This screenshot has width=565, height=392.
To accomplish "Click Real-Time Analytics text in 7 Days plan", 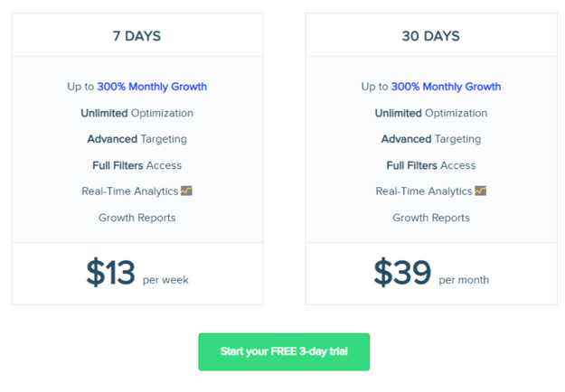I will (x=129, y=191).
